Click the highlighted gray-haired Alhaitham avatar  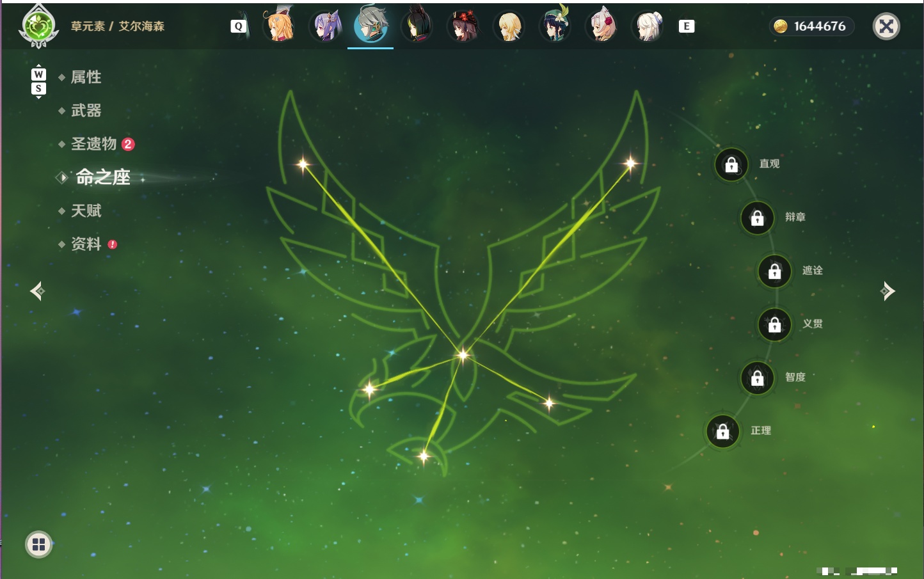tap(370, 26)
